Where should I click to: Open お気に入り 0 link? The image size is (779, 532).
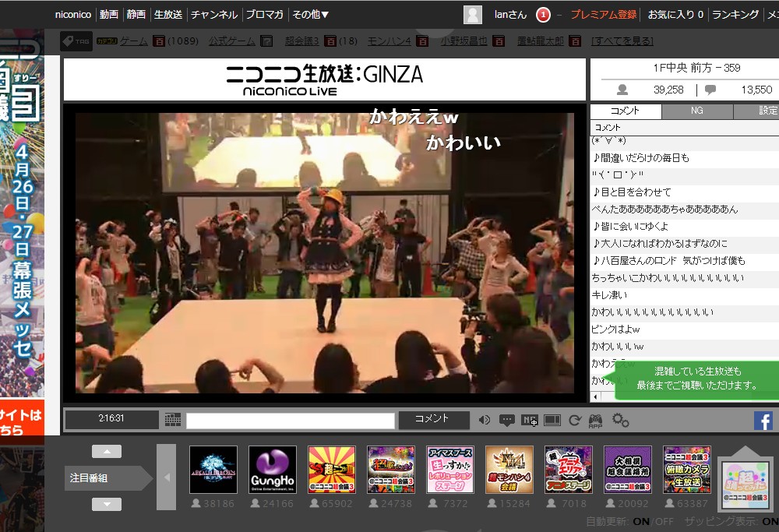(675, 15)
